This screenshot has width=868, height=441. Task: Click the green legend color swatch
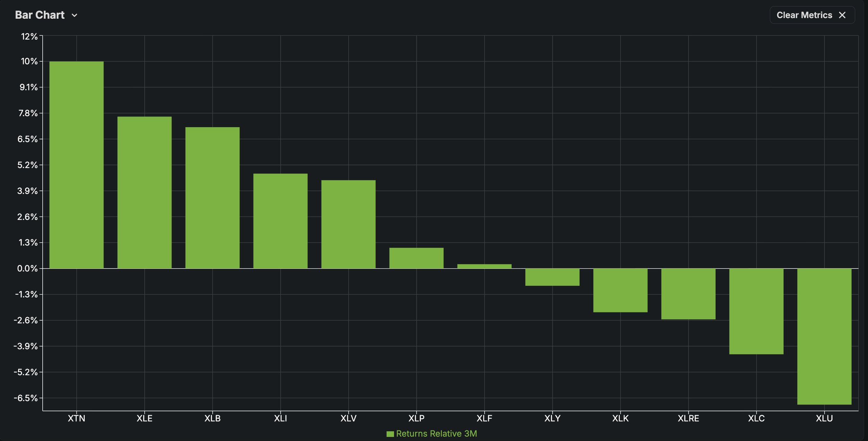[390, 434]
